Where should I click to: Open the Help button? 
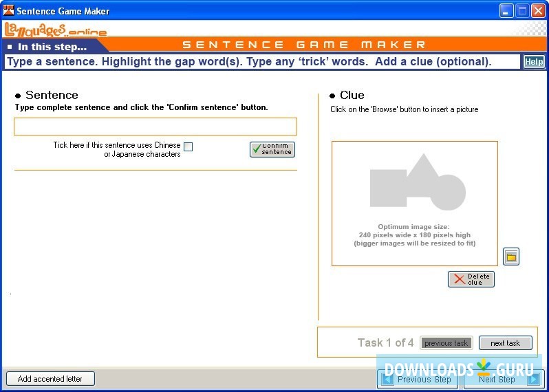[534, 62]
